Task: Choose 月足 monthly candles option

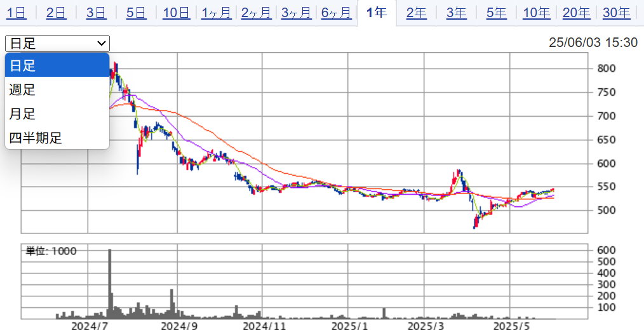Action: coord(57,114)
